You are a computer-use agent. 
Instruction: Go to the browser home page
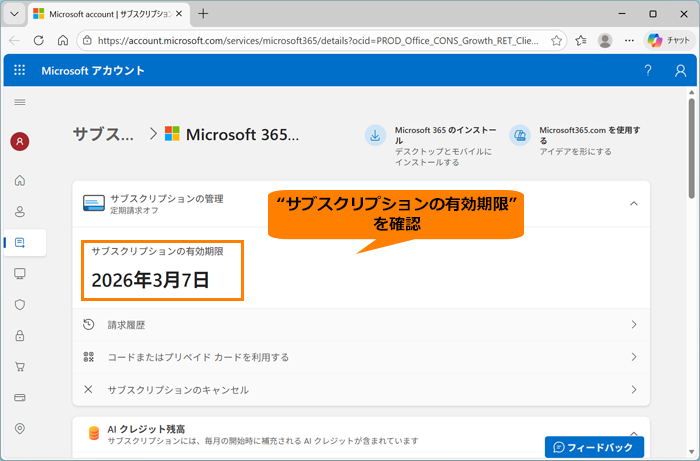click(63, 41)
